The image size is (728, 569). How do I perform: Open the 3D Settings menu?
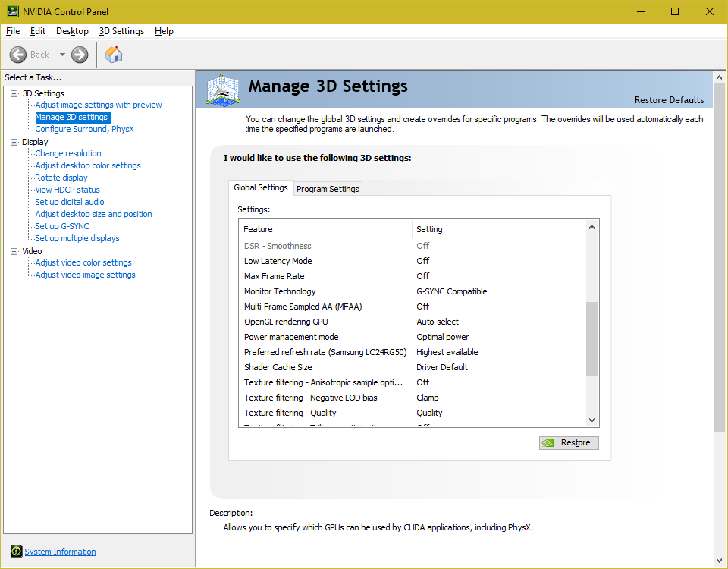pos(121,31)
